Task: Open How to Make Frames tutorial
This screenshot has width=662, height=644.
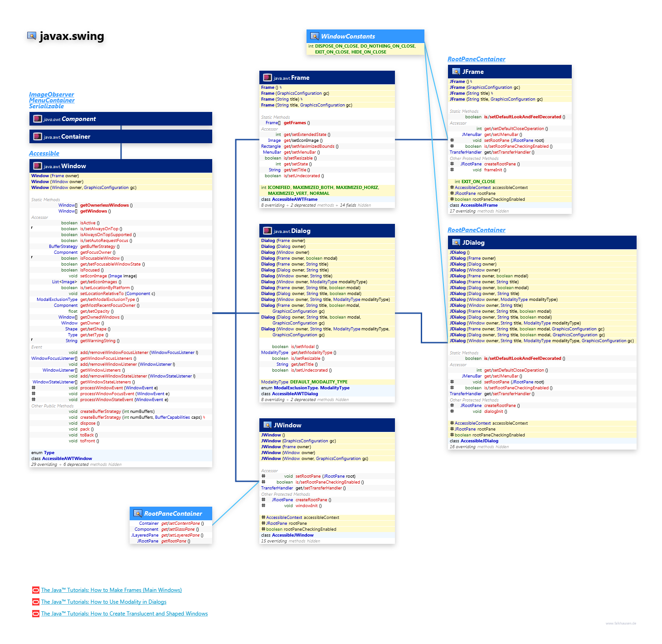Action: coord(112,590)
